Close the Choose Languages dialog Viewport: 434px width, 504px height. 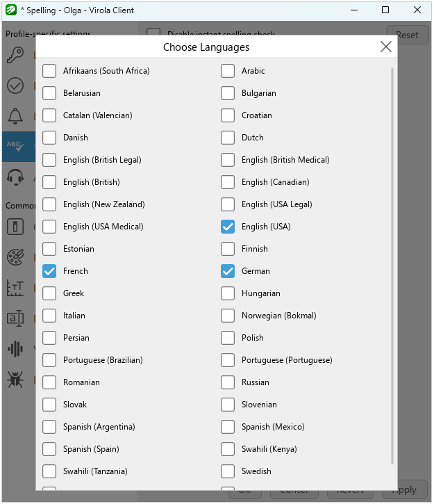pyautogui.click(x=385, y=47)
